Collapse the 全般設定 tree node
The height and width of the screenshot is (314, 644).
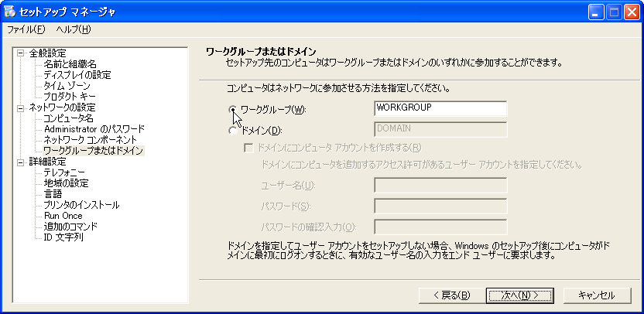click(20, 53)
